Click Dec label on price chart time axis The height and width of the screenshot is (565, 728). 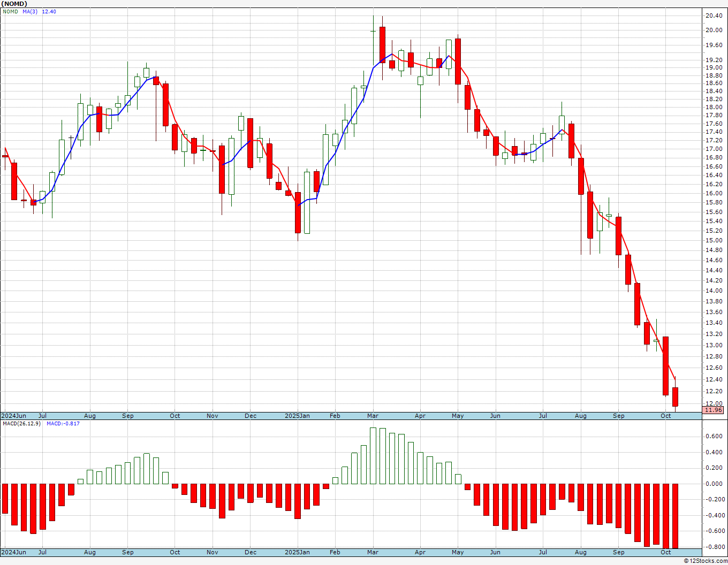[x=251, y=416]
